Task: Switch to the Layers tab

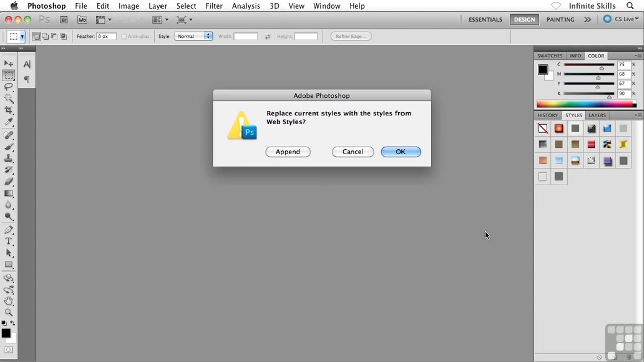Action: click(x=597, y=115)
